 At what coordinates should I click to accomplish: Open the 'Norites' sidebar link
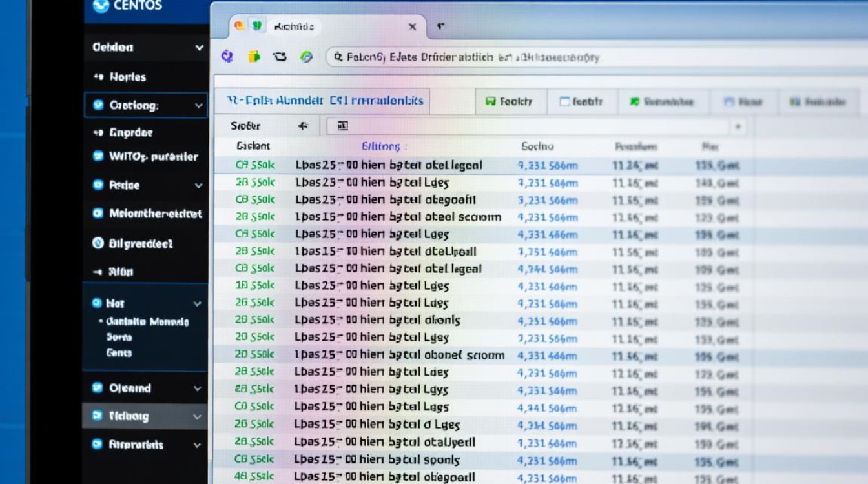point(127,77)
